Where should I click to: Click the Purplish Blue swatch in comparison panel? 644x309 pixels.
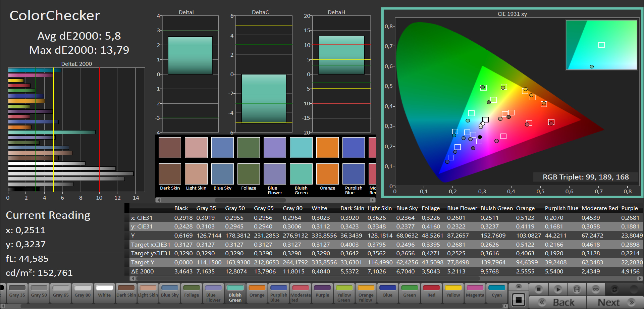pyautogui.click(x=354, y=161)
